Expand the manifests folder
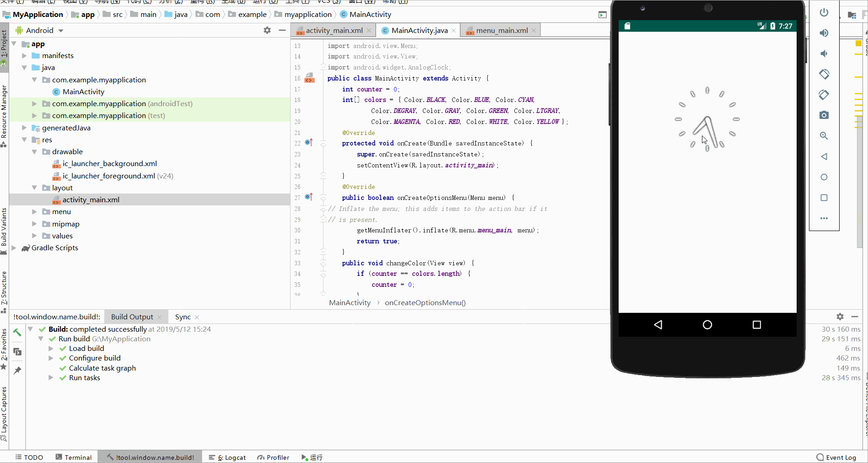This screenshot has height=463, width=868. [25, 56]
